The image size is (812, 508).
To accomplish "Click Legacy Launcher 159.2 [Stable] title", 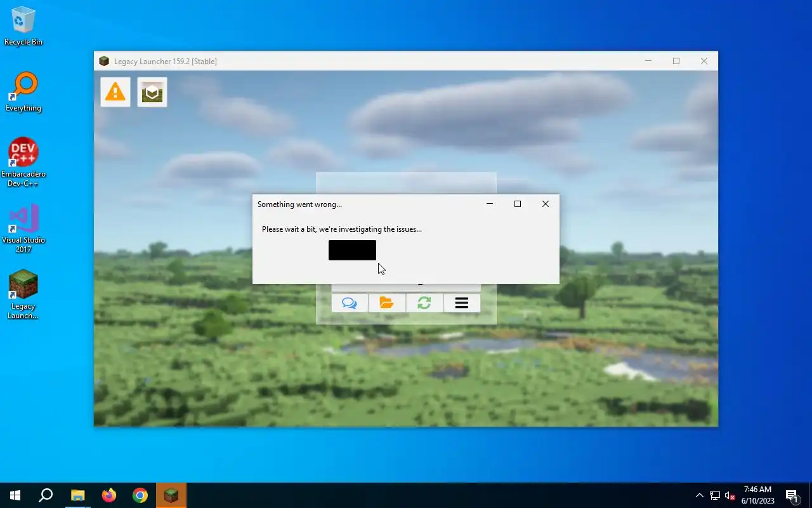I will tap(166, 62).
